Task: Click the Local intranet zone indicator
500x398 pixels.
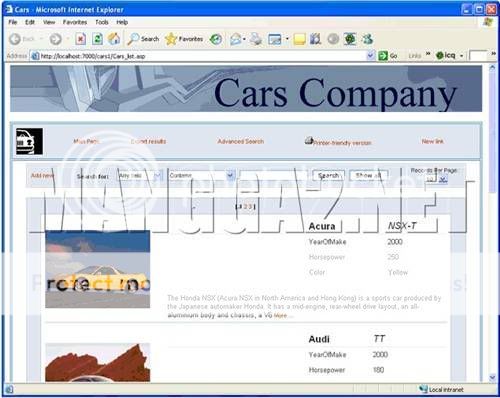Action: [x=442, y=389]
